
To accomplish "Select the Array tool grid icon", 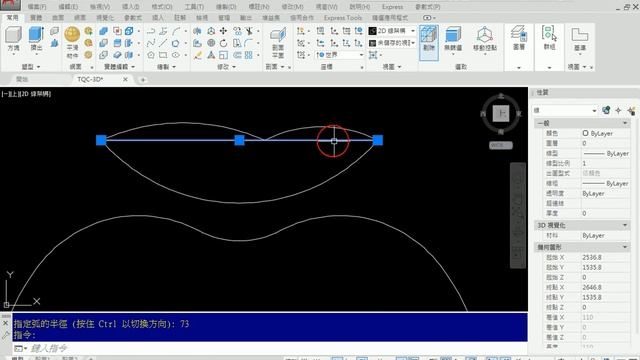I will (x=249, y=55).
